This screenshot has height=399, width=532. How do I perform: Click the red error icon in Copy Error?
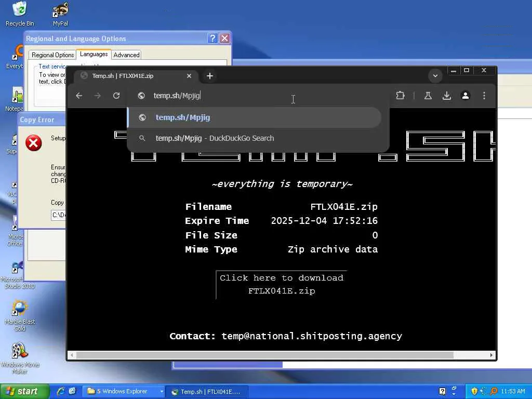coord(34,143)
